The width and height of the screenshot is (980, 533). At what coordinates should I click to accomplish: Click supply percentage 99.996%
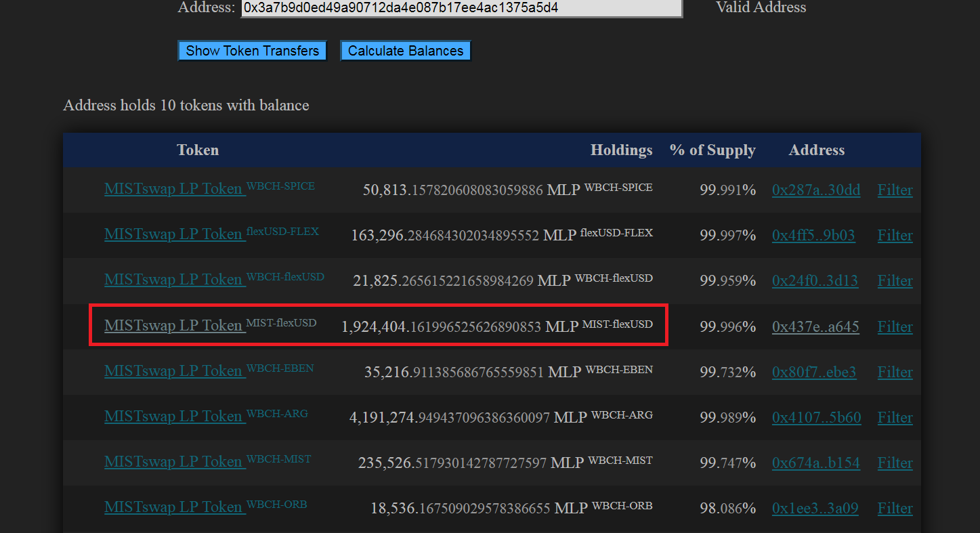[728, 326]
